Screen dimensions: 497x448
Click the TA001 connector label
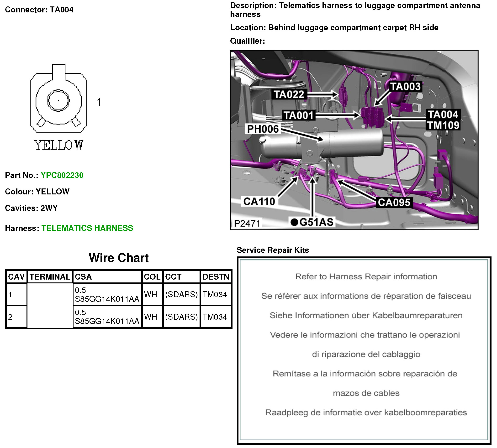[298, 115]
